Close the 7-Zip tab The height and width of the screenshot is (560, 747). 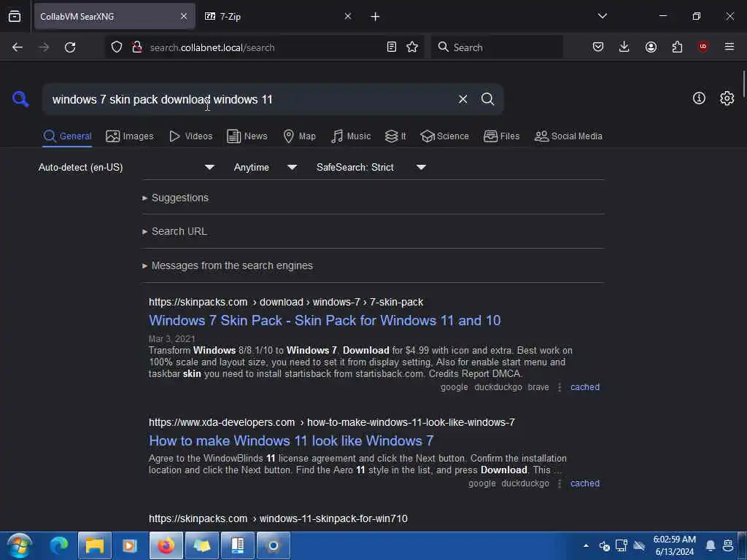(348, 16)
